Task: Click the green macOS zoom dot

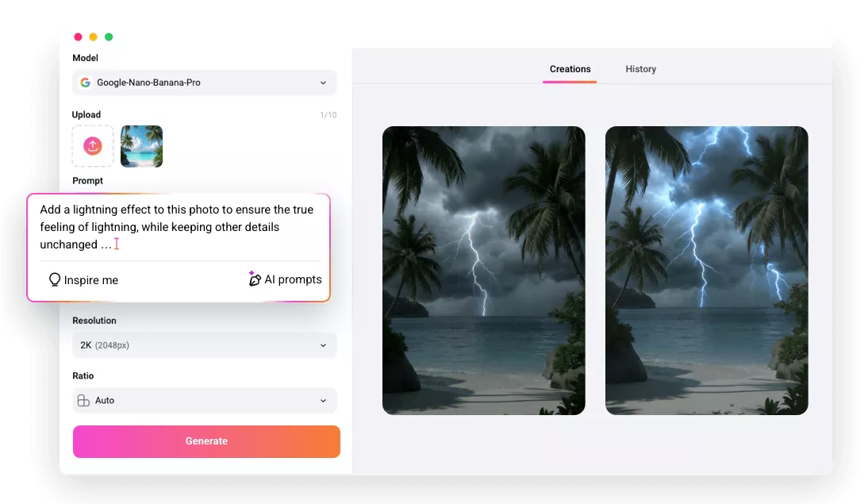Action: pos(109,37)
